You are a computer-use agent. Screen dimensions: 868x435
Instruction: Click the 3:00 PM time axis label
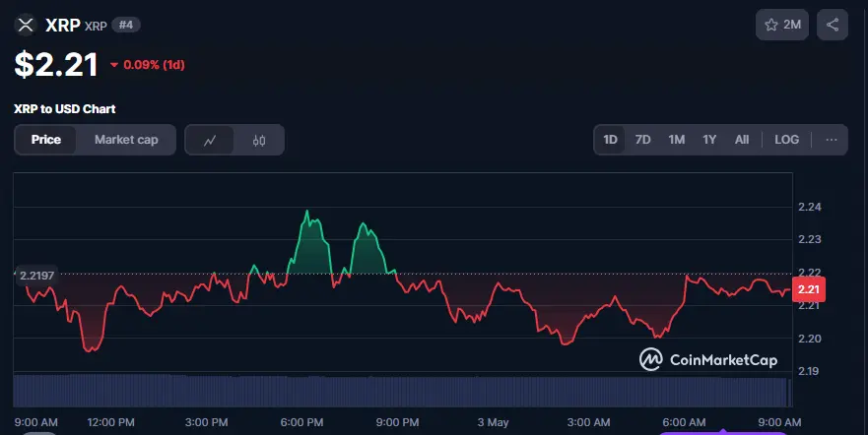(x=207, y=422)
